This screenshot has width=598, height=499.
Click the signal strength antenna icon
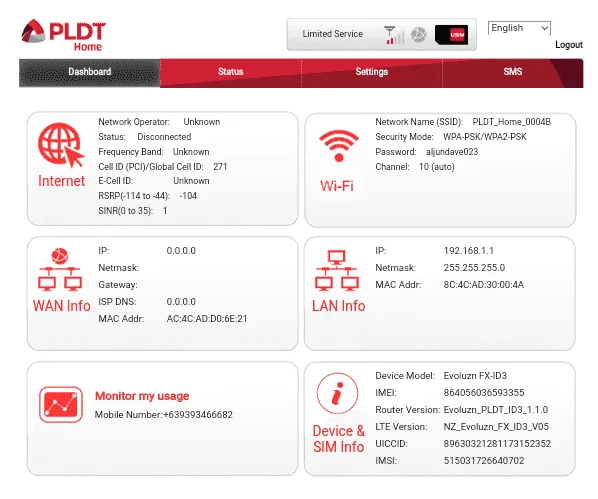point(394,35)
